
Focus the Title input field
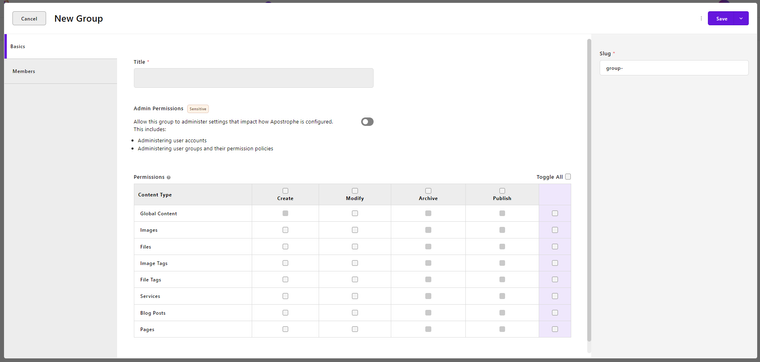253,78
